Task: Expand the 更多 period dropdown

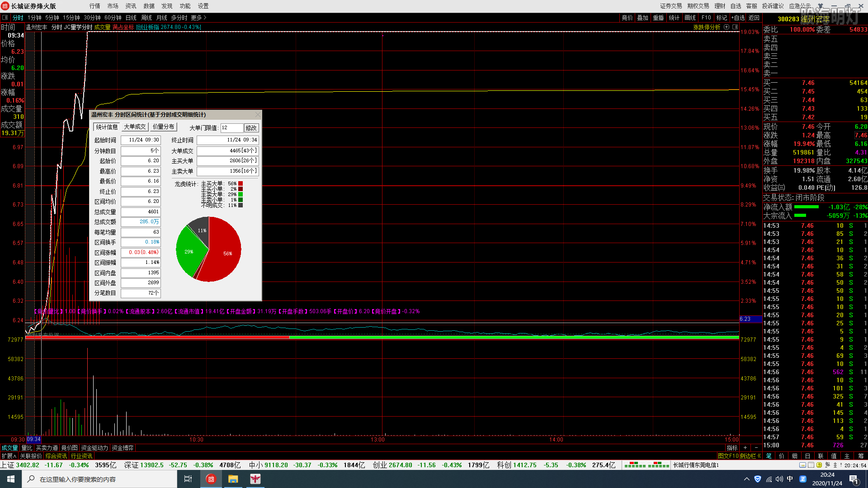Action: click(198, 18)
